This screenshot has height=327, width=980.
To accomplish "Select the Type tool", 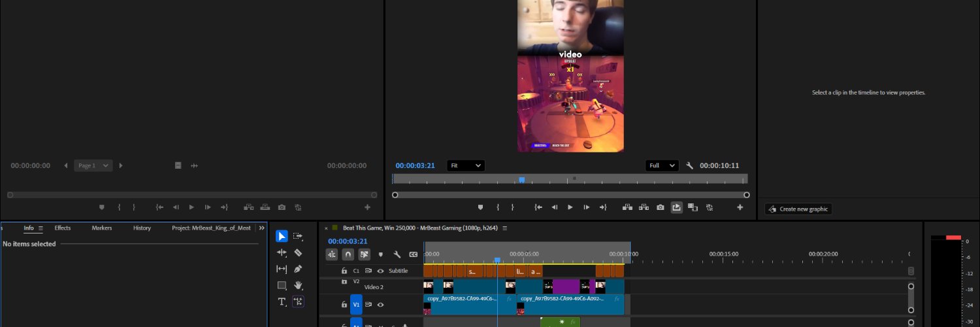I will pyautogui.click(x=282, y=301).
